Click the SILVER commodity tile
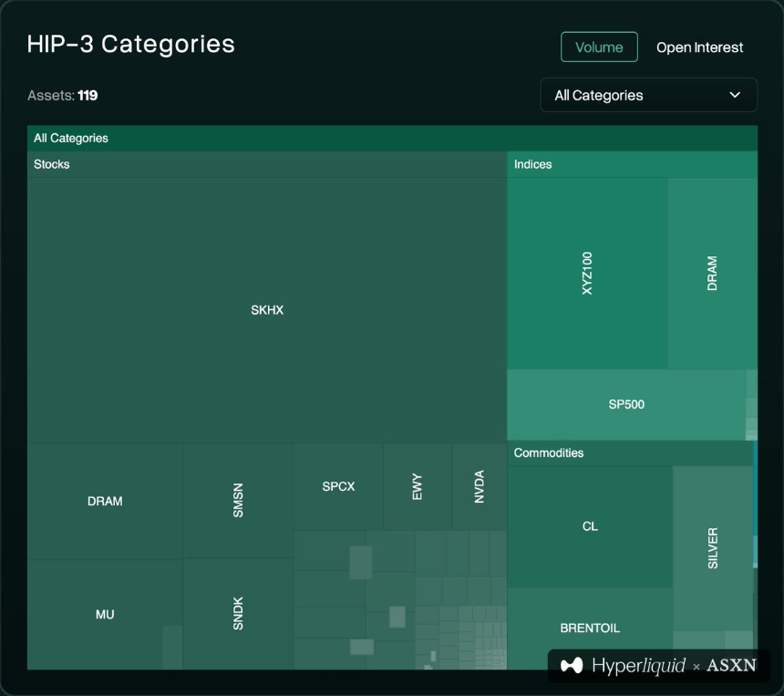The height and width of the screenshot is (696, 784). point(713,548)
